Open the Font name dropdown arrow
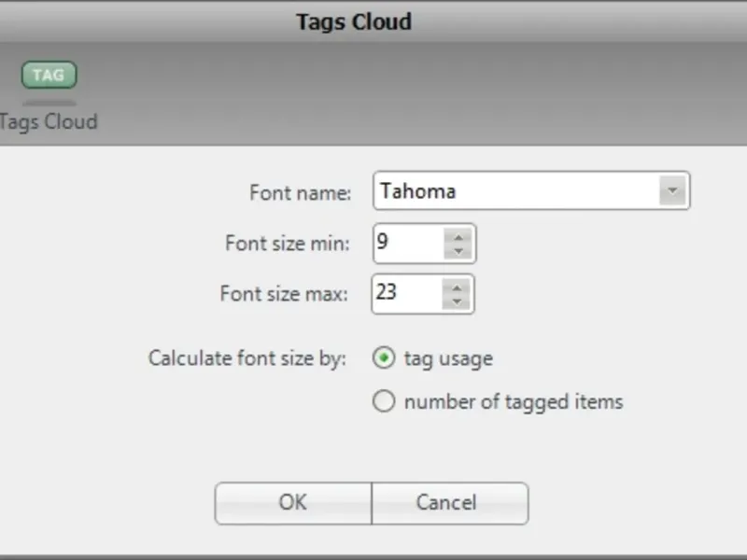This screenshot has width=747, height=560. click(x=671, y=191)
